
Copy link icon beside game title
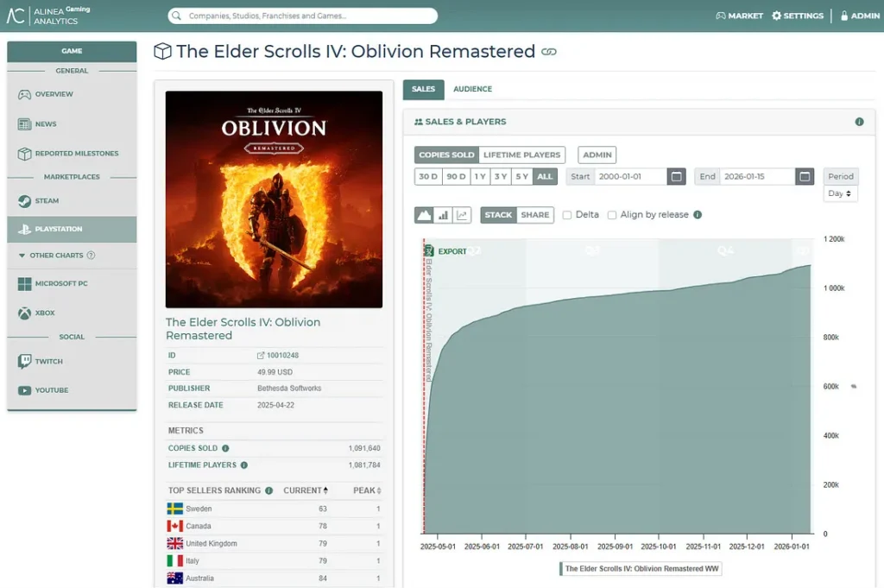coord(548,52)
